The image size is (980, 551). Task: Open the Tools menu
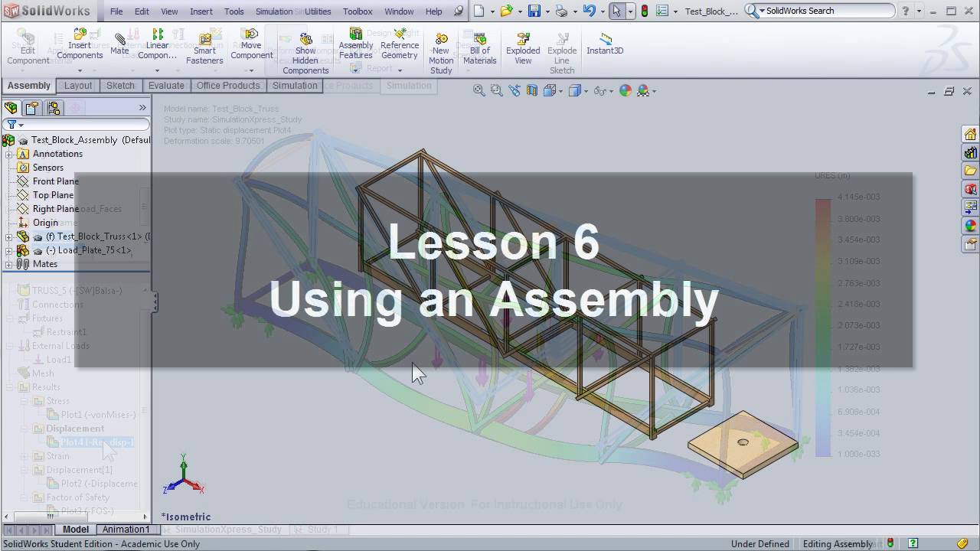[x=234, y=11]
